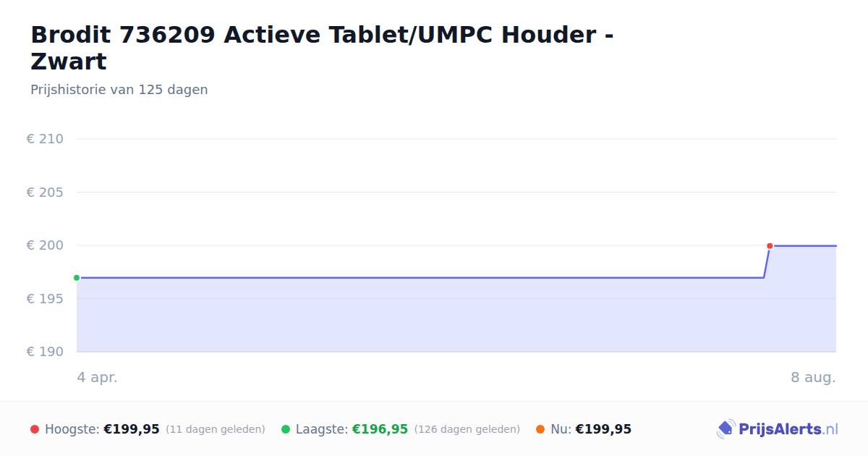Select the green starting marker on chart line

point(77,278)
